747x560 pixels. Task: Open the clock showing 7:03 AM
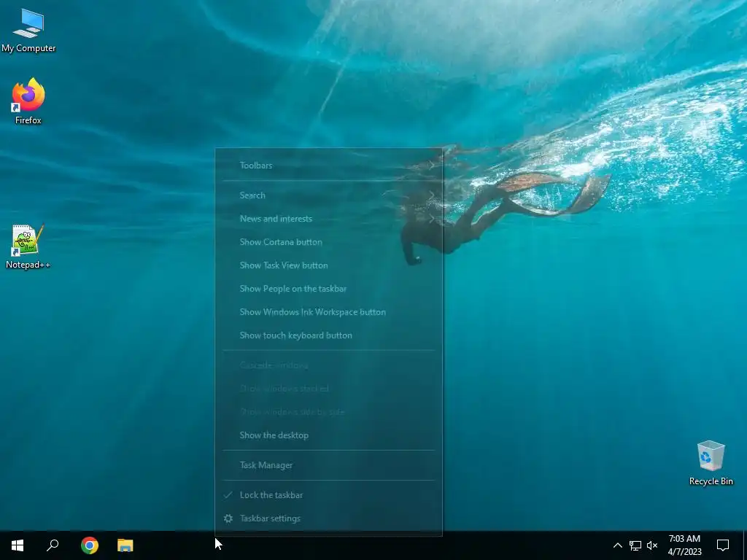[684, 545]
